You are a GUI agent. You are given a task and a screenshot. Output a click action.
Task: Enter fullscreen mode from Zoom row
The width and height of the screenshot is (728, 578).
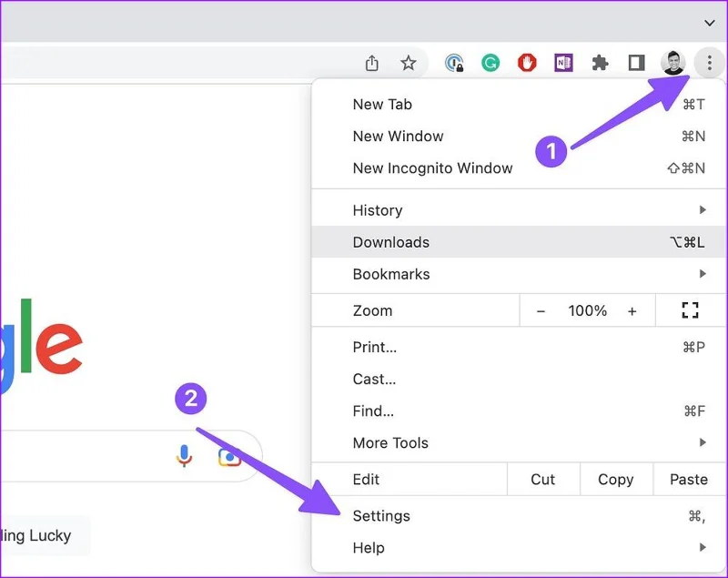690,310
